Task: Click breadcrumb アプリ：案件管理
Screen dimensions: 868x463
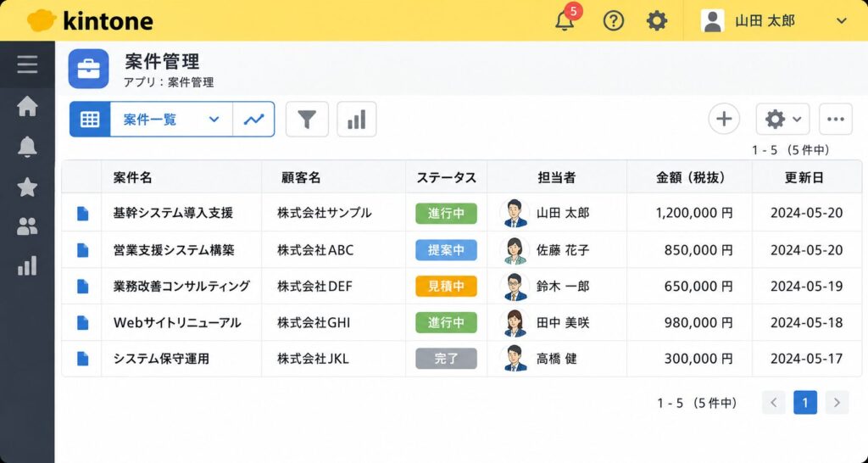Action: click(169, 82)
